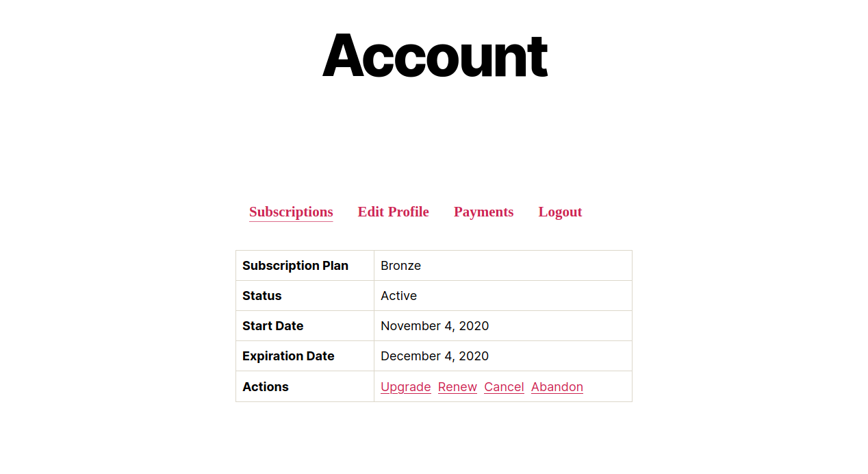
Task: Click the Bronze plan value
Action: pos(400,266)
